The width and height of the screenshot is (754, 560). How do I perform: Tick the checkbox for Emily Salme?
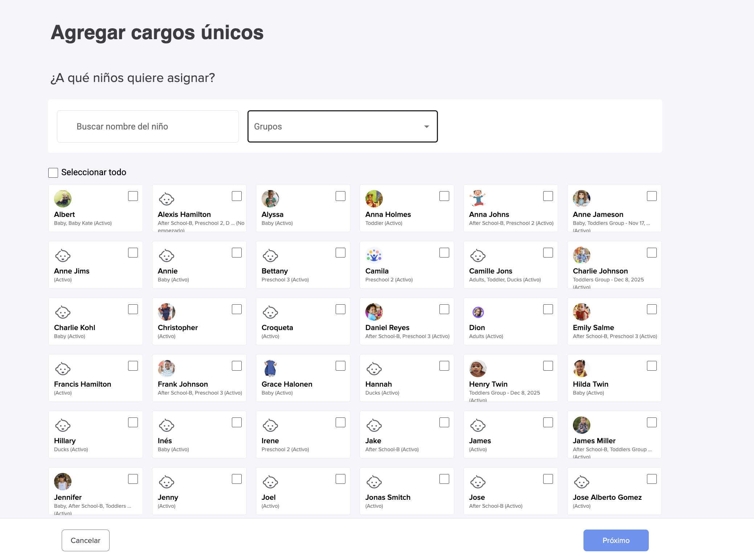point(652,309)
